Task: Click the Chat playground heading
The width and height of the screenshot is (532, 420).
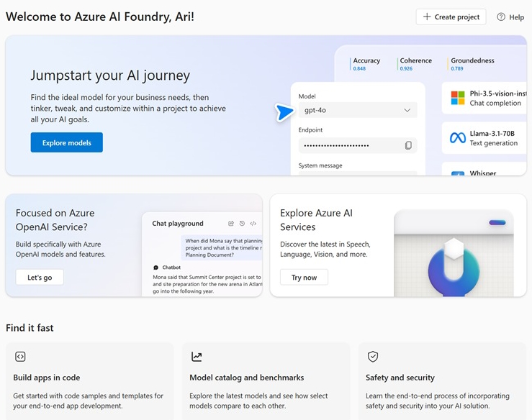Action: [x=178, y=224]
